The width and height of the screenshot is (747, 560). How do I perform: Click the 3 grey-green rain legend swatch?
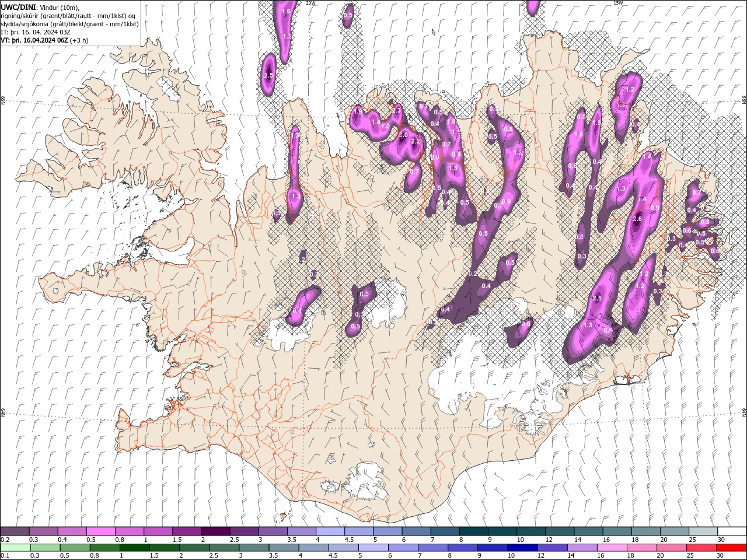tap(254, 548)
